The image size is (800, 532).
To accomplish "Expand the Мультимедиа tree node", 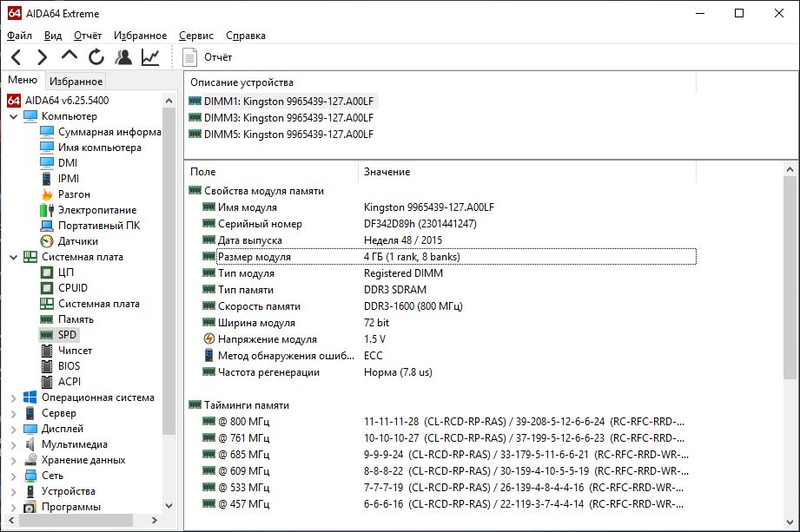I will [x=14, y=445].
